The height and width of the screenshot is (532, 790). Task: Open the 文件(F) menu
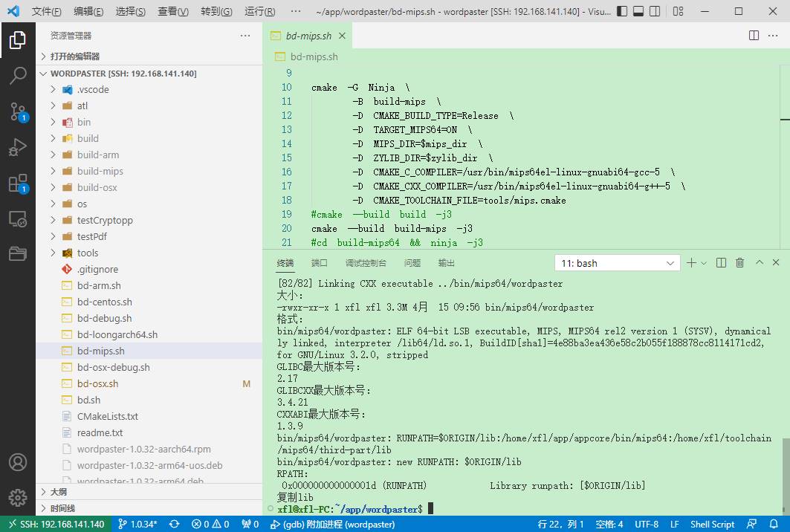click(46, 12)
